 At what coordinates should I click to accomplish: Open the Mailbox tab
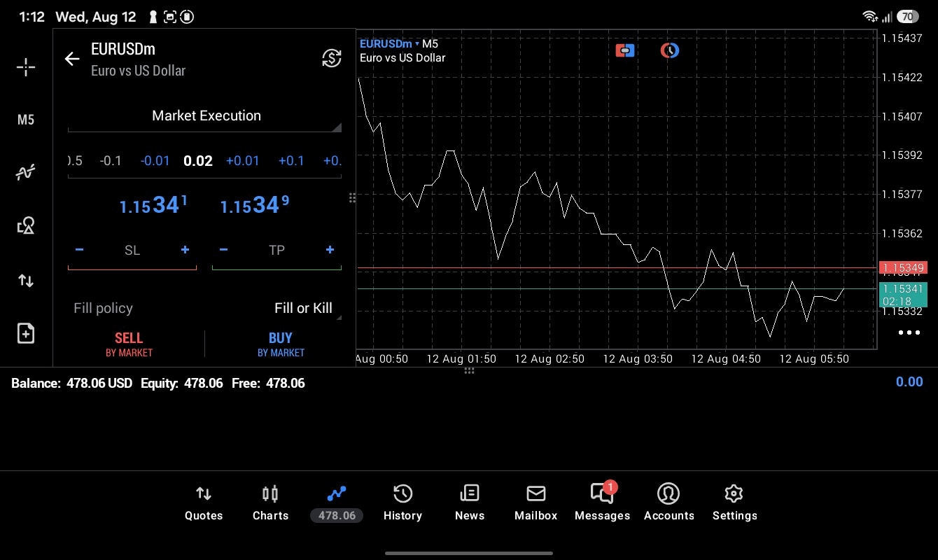536,503
